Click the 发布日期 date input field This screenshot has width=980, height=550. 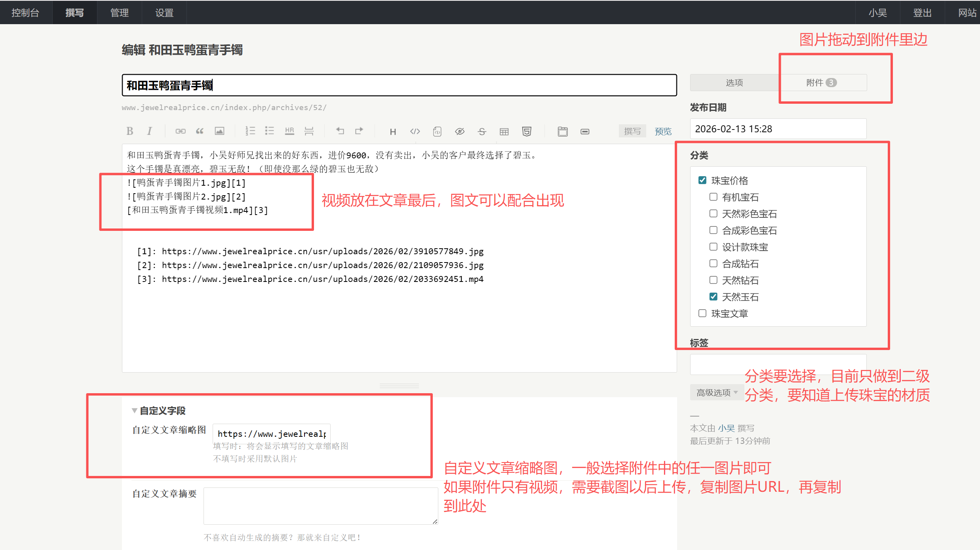(x=778, y=129)
